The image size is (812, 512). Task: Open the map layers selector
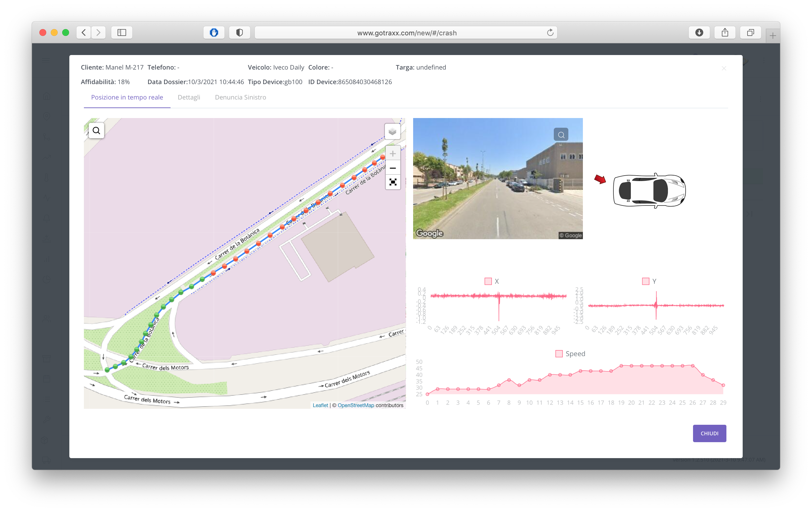[392, 131]
